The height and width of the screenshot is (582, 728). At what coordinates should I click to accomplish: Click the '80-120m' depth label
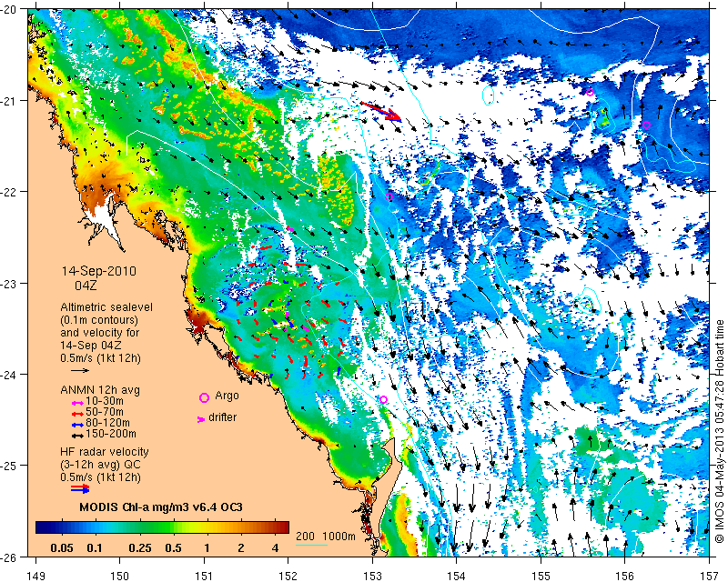tap(107, 423)
